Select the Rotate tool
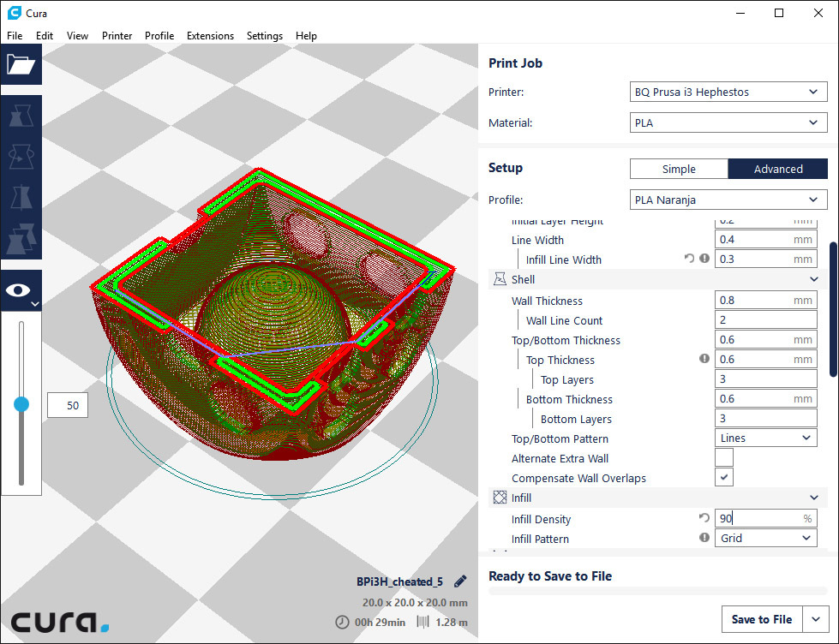 pos(21,156)
